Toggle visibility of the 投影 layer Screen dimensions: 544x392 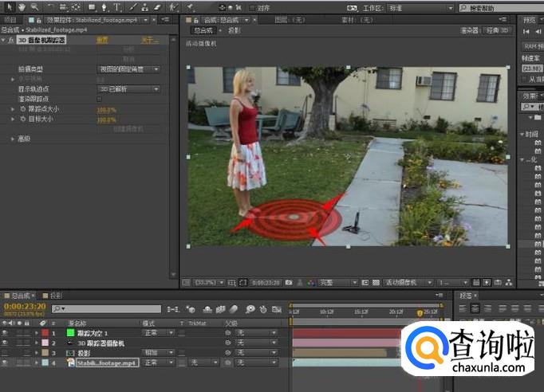click(5, 352)
